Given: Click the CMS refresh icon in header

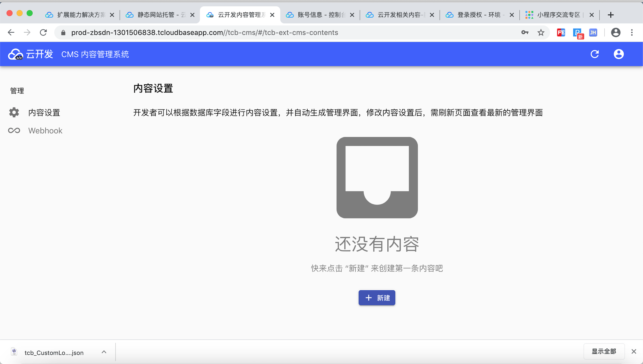Looking at the screenshot, I should pyautogui.click(x=594, y=54).
